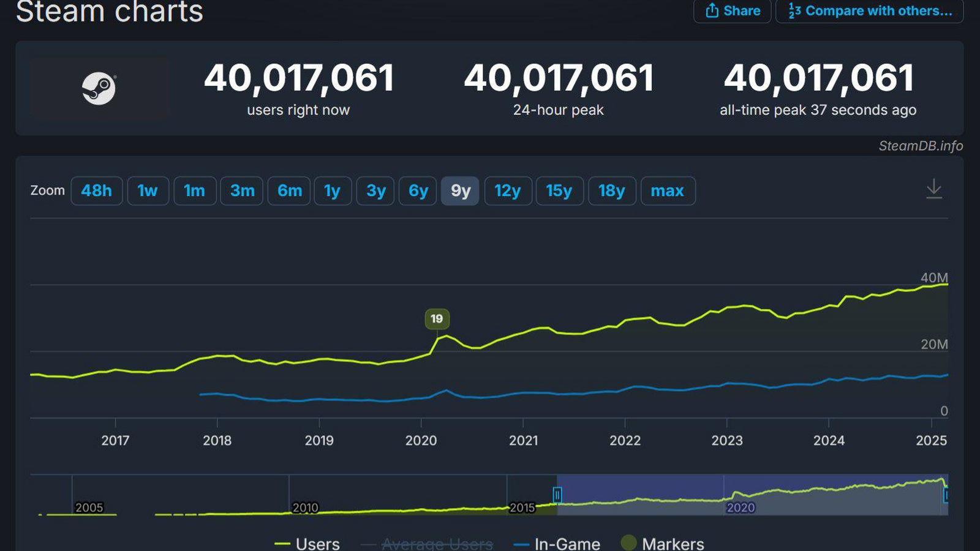Click the selected navigator range area
Image resolution: width=980 pixels, height=551 pixels.
click(752, 495)
